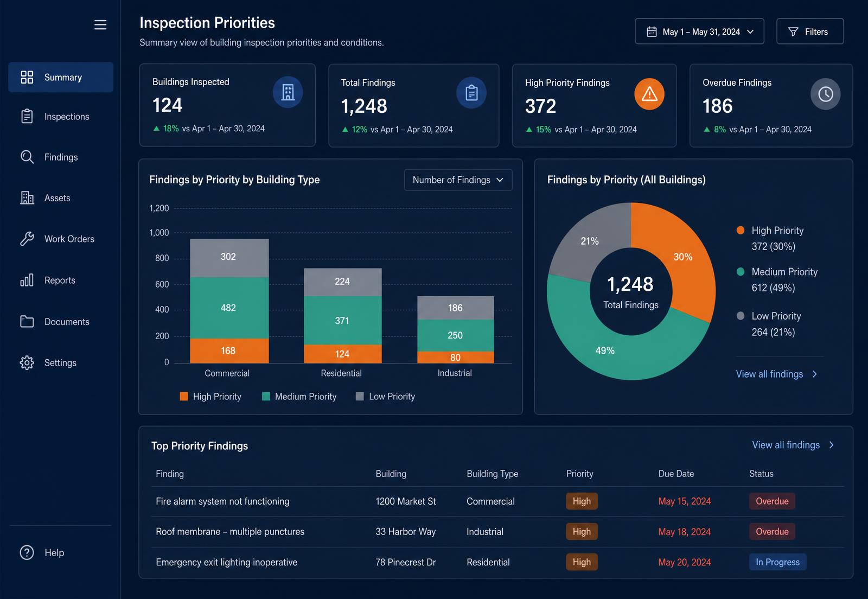The image size is (868, 599).
Task: Click the Filters button
Action: click(810, 31)
